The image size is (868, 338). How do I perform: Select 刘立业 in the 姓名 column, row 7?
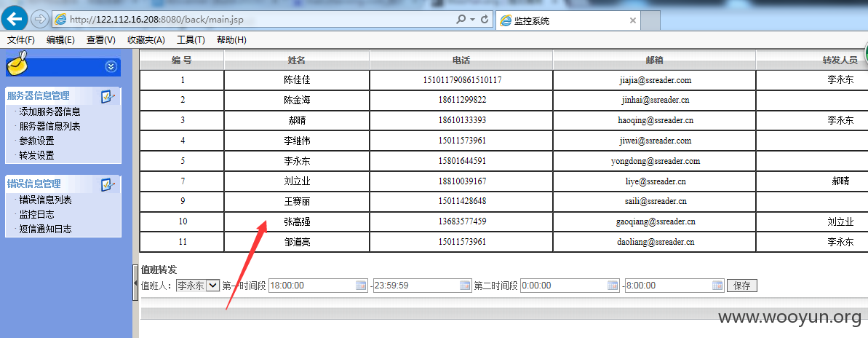point(298,181)
